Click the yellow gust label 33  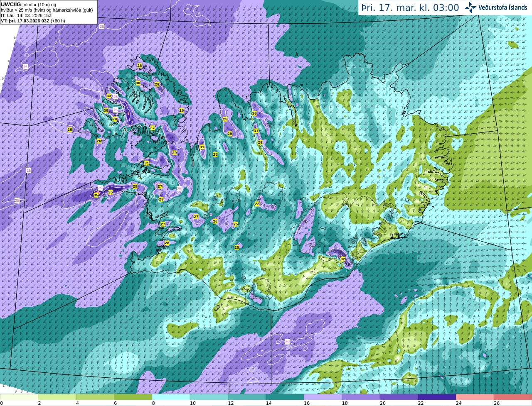109,96
